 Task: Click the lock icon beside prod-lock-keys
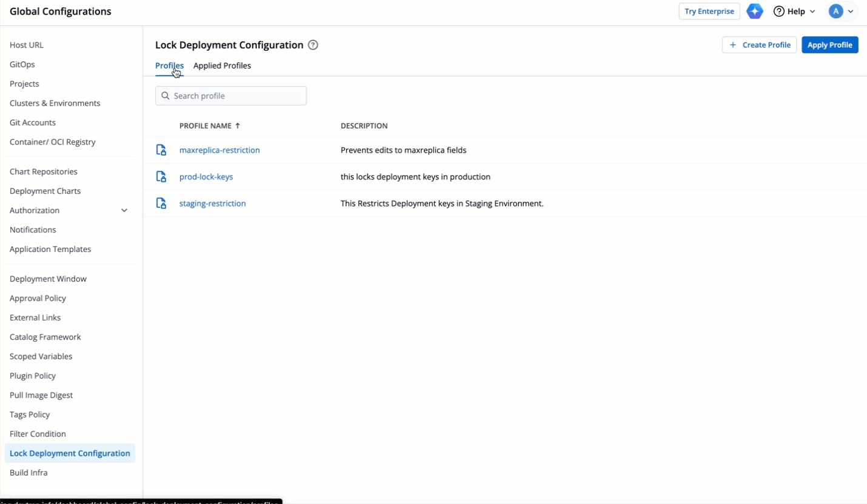click(x=161, y=177)
